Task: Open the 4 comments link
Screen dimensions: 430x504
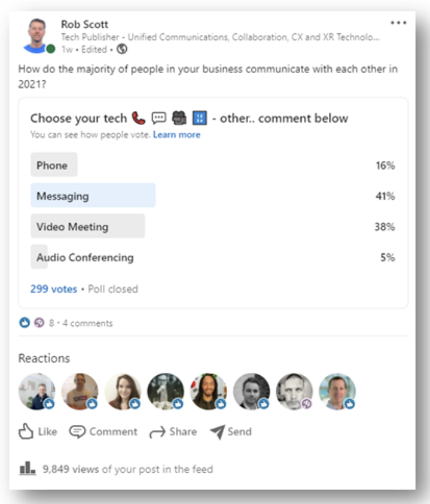Action: pyautogui.click(x=88, y=323)
